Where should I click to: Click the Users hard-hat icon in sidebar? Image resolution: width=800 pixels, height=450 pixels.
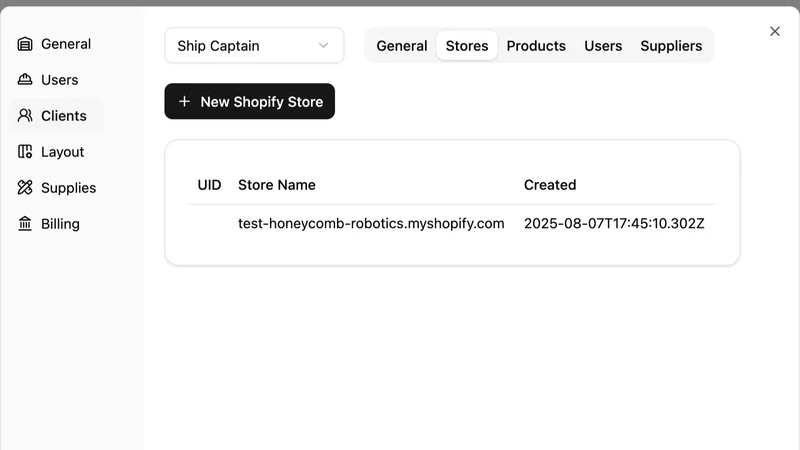click(24, 80)
